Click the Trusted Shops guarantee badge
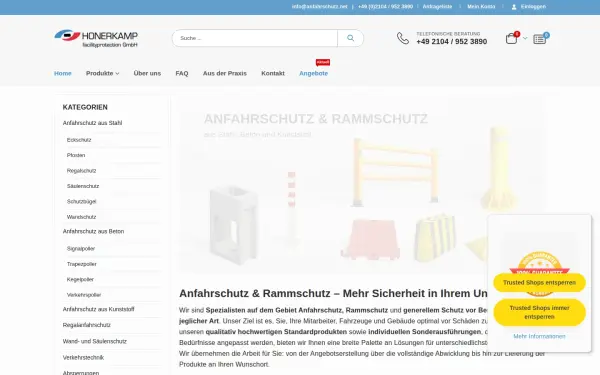 pos(540,274)
